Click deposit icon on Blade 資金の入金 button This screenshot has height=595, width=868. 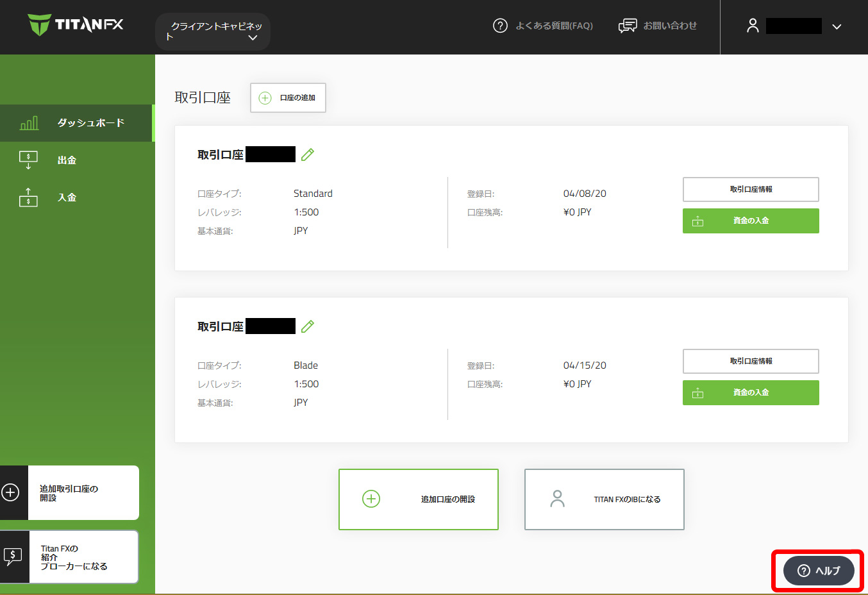(x=698, y=393)
